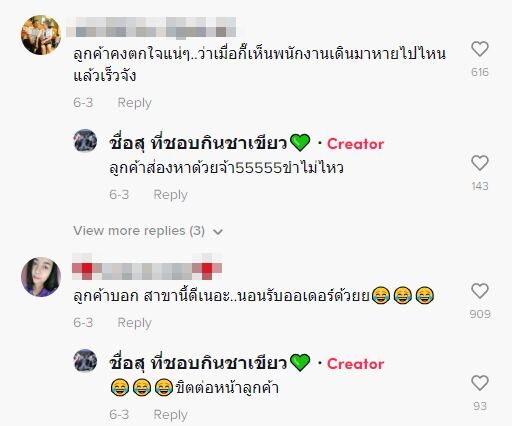The height and width of the screenshot is (426, 512).
Task: Reply to the 909-like comment about นอนรับออเดอร์
Action: pos(134,323)
